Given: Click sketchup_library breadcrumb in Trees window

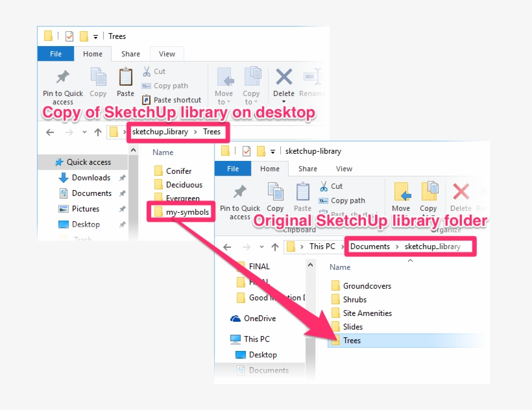Looking at the screenshot, I should (x=160, y=132).
